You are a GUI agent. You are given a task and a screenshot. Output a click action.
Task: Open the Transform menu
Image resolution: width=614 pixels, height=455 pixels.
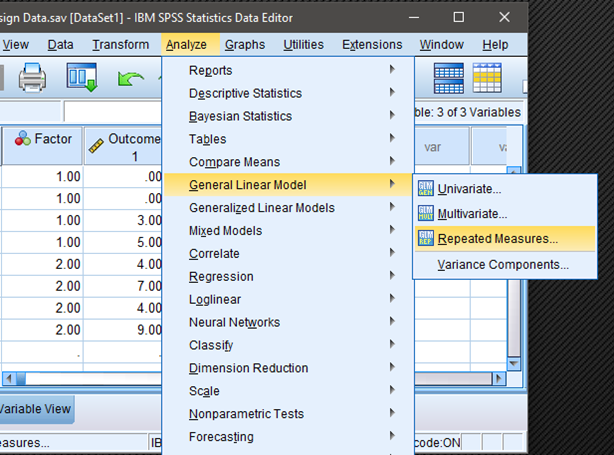[x=121, y=45]
